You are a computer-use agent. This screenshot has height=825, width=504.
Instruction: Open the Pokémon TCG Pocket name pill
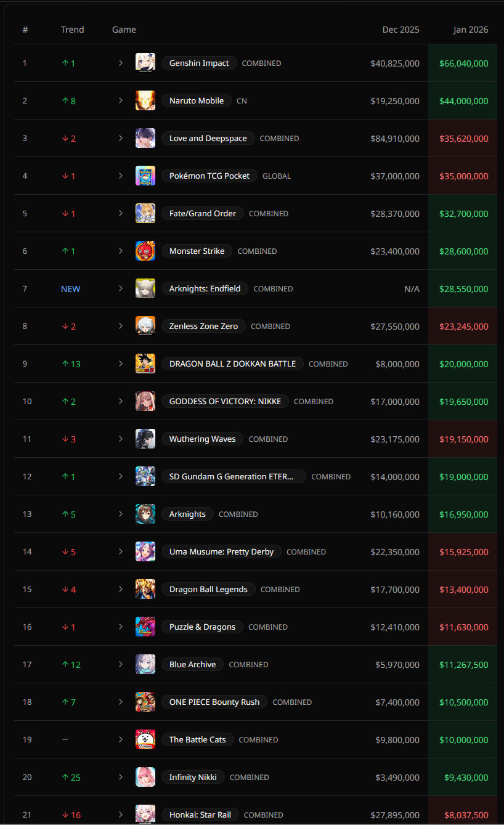(209, 176)
